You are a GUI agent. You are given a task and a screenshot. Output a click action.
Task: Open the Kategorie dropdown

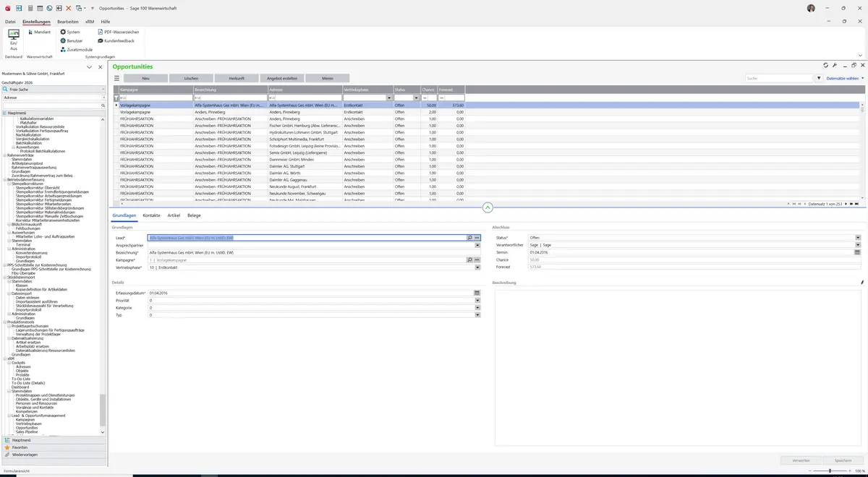[477, 308]
